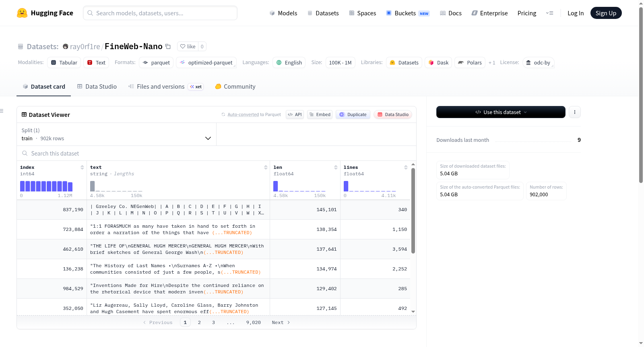Click the left sidebar menu toggle icon
The image size is (644, 347).
[x=2, y=111]
